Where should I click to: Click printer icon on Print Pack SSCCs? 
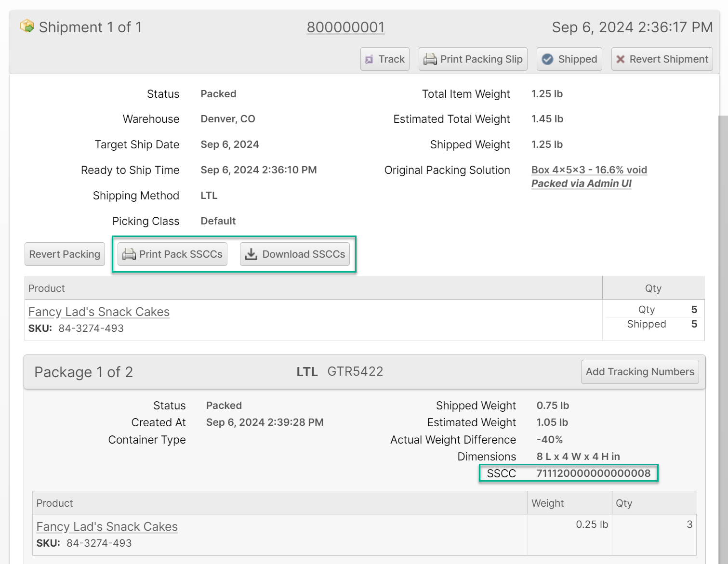pyautogui.click(x=129, y=254)
